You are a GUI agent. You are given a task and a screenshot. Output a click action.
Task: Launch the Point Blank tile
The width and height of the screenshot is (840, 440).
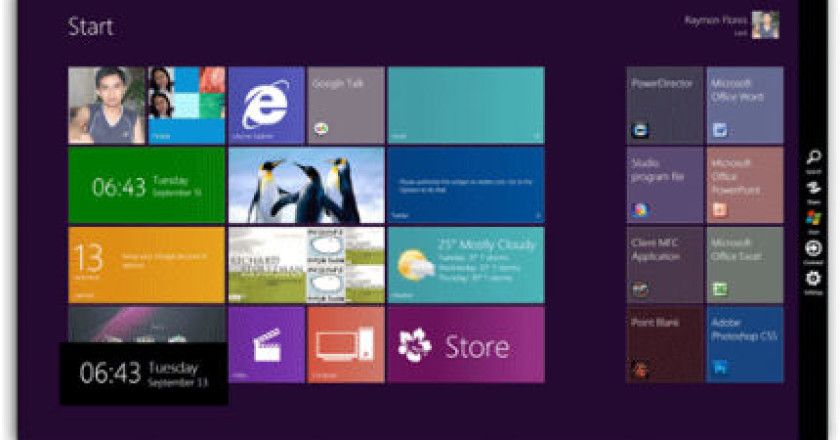coord(665,345)
